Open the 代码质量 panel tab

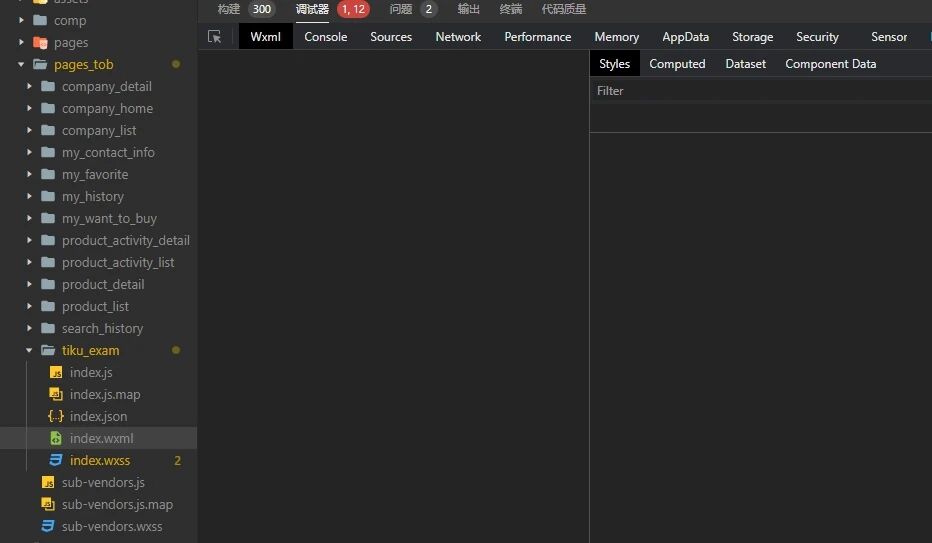click(x=563, y=9)
